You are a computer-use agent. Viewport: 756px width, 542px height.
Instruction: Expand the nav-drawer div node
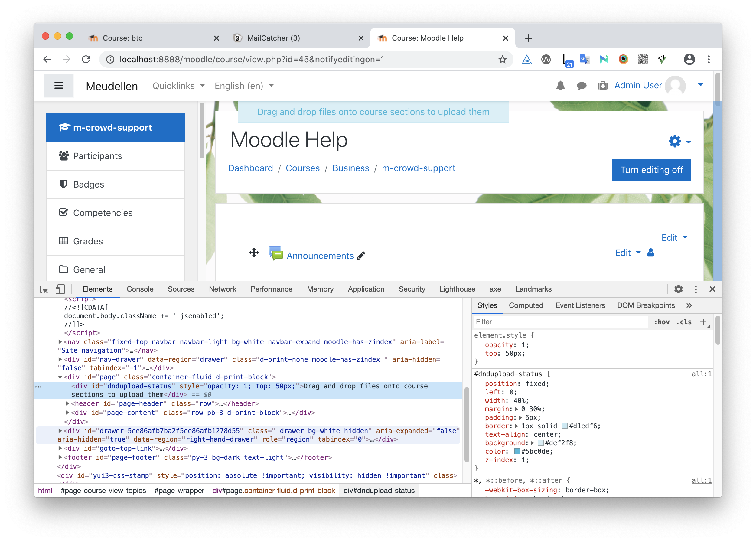click(60, 359)
